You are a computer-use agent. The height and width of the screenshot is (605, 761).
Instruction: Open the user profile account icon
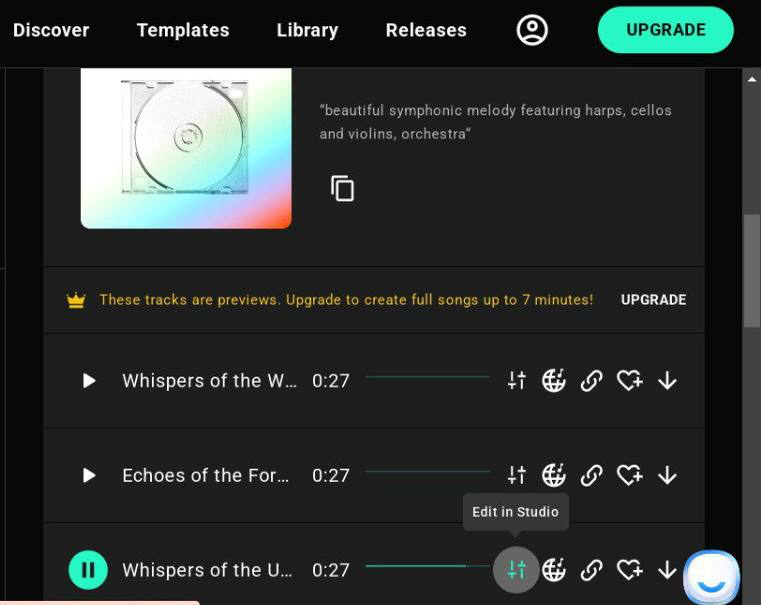tap(532, 30)
